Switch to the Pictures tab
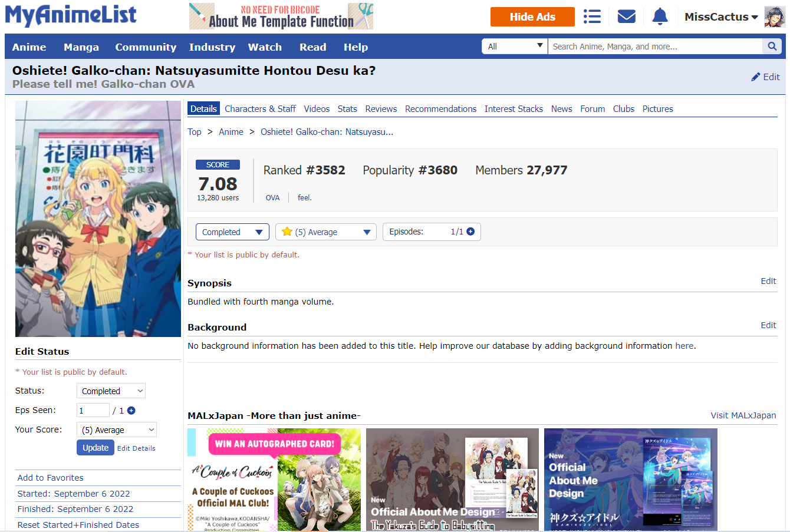790x532 pixels. 657,109
